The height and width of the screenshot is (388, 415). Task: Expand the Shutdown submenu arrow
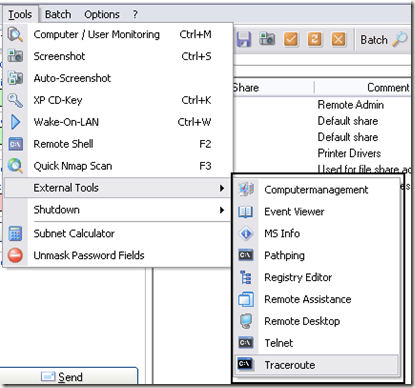(x=222, y=210)
